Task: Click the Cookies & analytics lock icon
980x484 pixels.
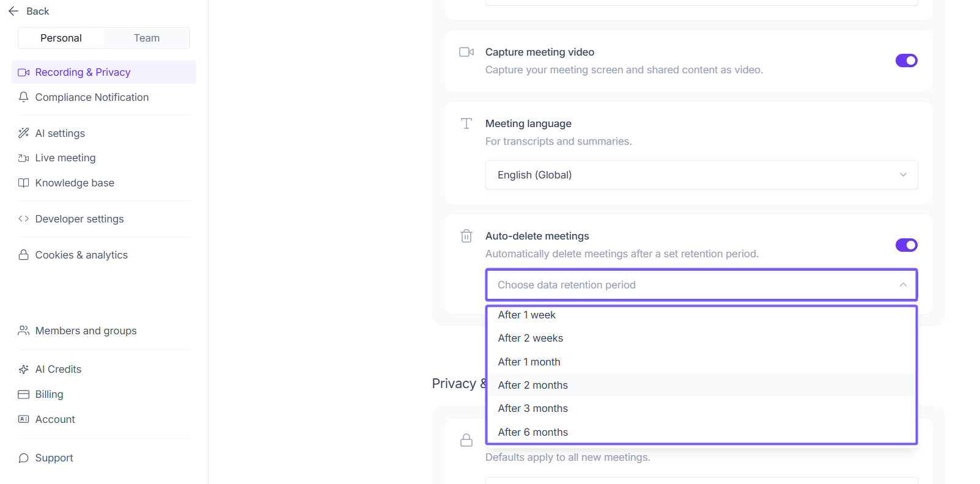Action: pyautogui.click(x=24, y=255)
